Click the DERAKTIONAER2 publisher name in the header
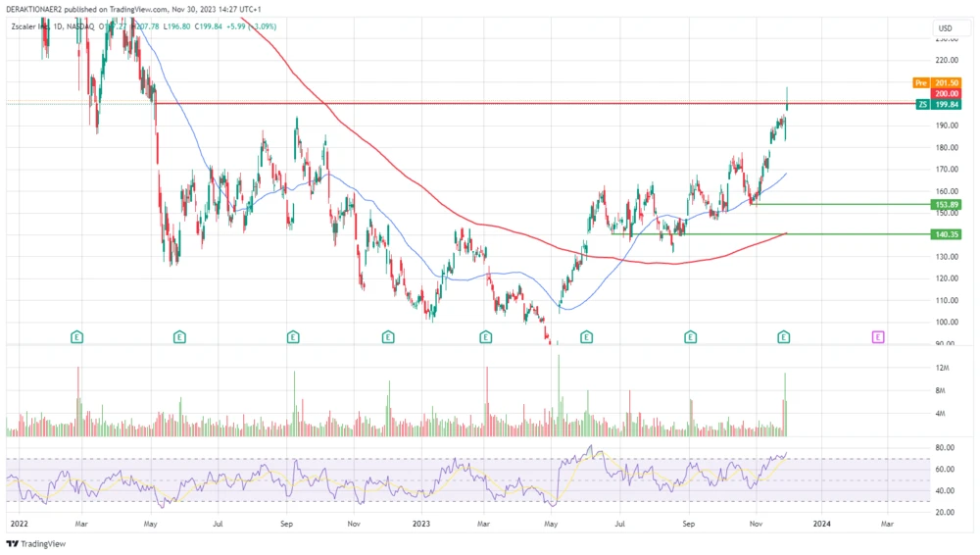This screenshot has height=555, width=980. 33,10
